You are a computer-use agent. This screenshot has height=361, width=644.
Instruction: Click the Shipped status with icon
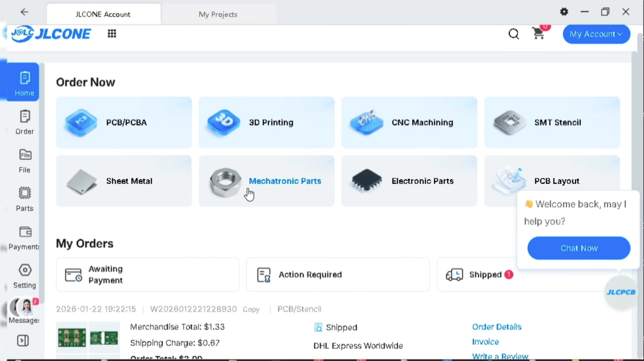335,327
